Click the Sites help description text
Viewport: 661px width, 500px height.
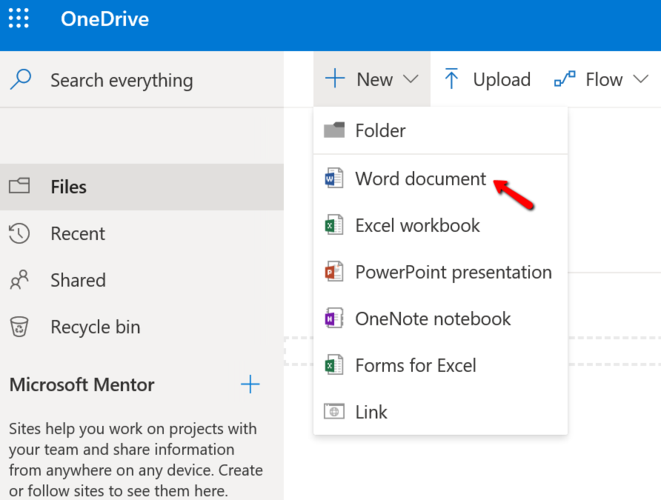[x=136, y=460]
